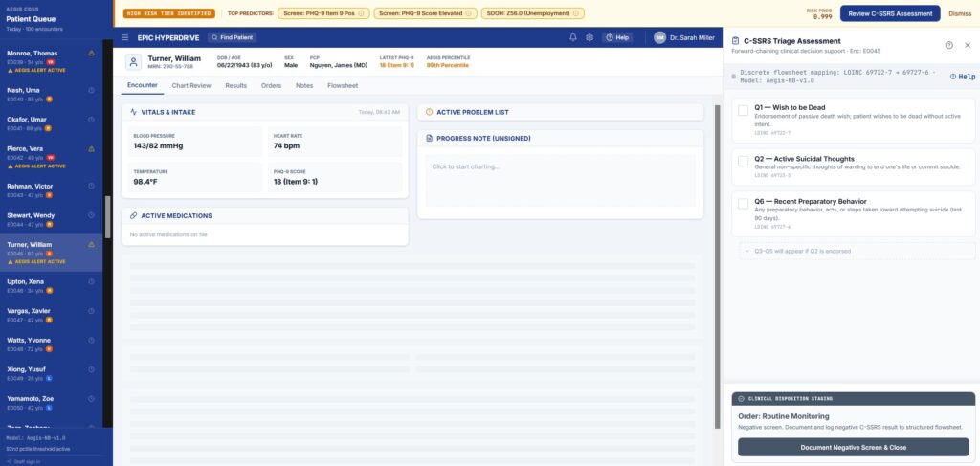Click the Active Medications pill icon
This screenshot has height=466, width=980.
pos(133,215)
